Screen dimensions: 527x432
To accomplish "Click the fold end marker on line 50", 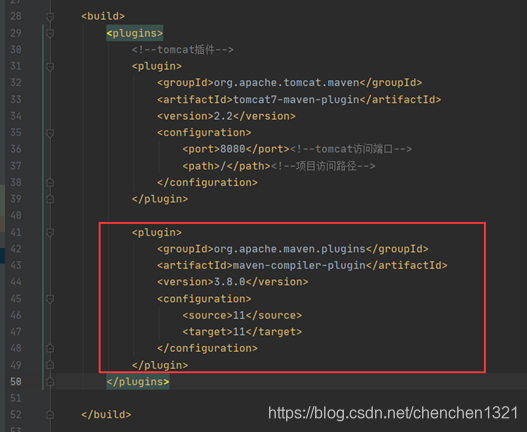I will coord(50,382).
